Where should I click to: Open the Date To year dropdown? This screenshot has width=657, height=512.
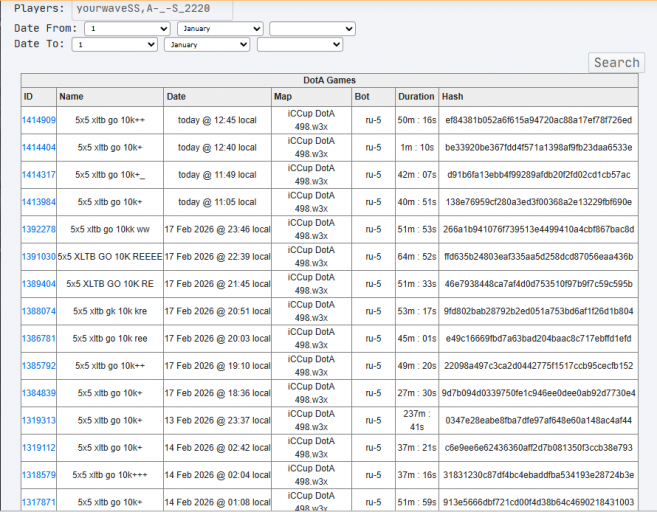tap(300, 44)
